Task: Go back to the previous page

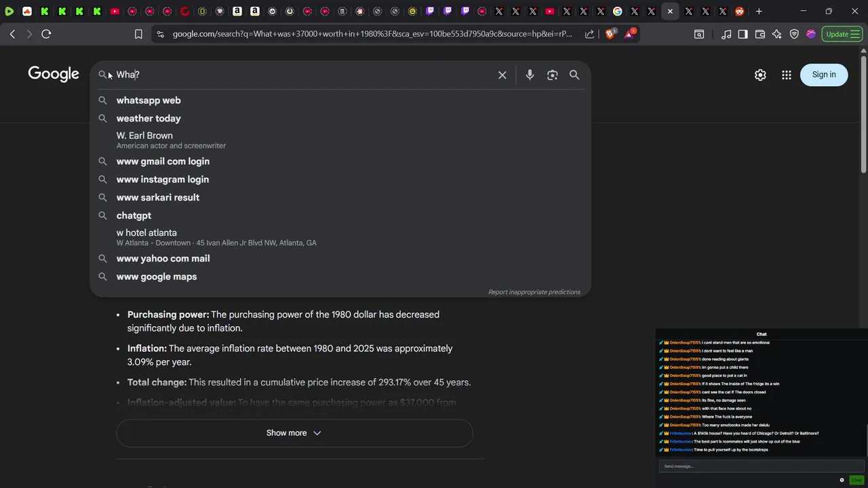Action: click(x=12, y=34)
